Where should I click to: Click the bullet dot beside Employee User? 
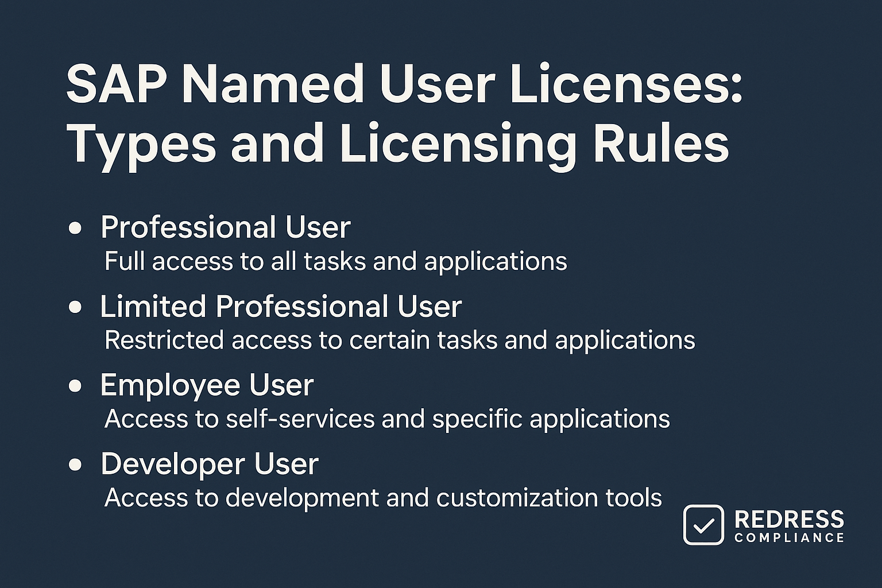click(x=75, y=386)
